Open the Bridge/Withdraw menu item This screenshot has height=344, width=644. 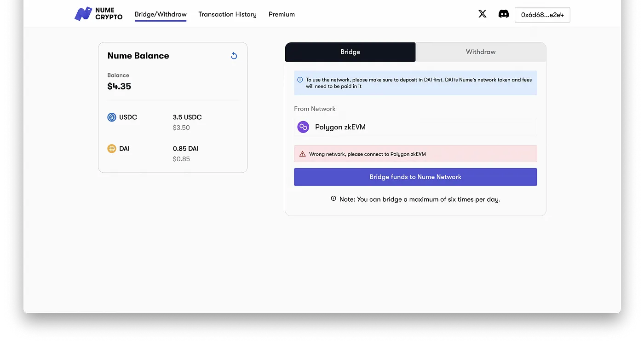[x=161, y=14]
